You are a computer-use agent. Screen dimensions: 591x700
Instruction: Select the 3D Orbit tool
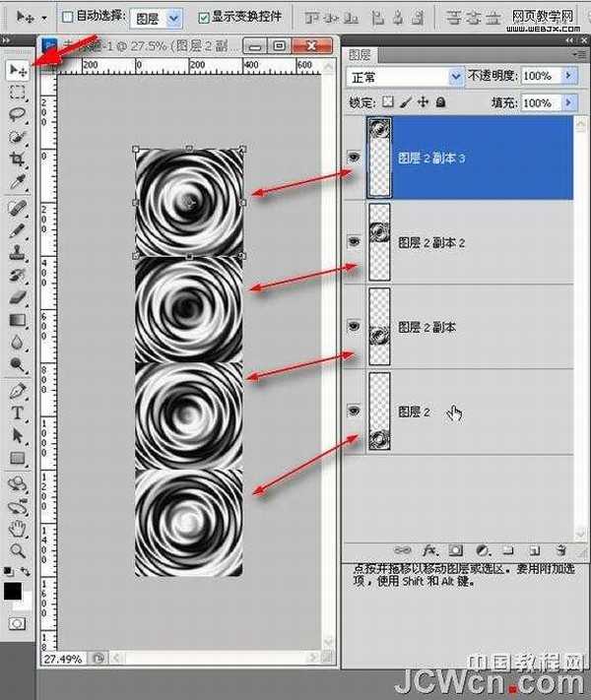(x=18, y=507)
